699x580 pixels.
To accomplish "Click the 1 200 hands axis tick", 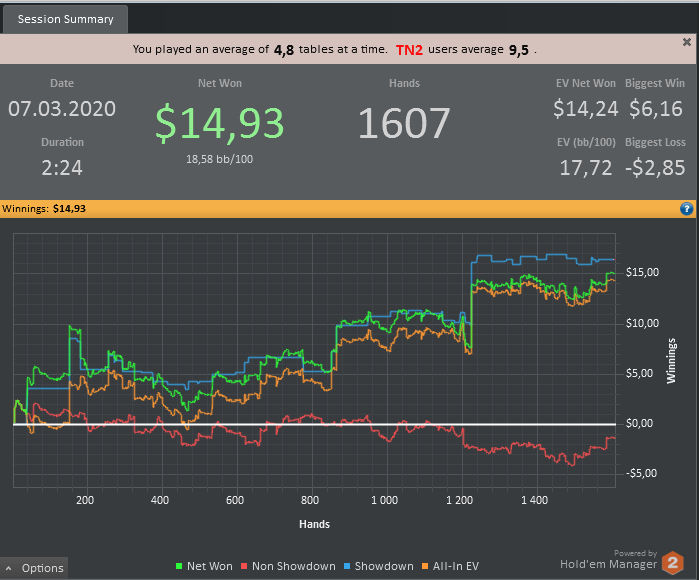I will pos(459,500).
